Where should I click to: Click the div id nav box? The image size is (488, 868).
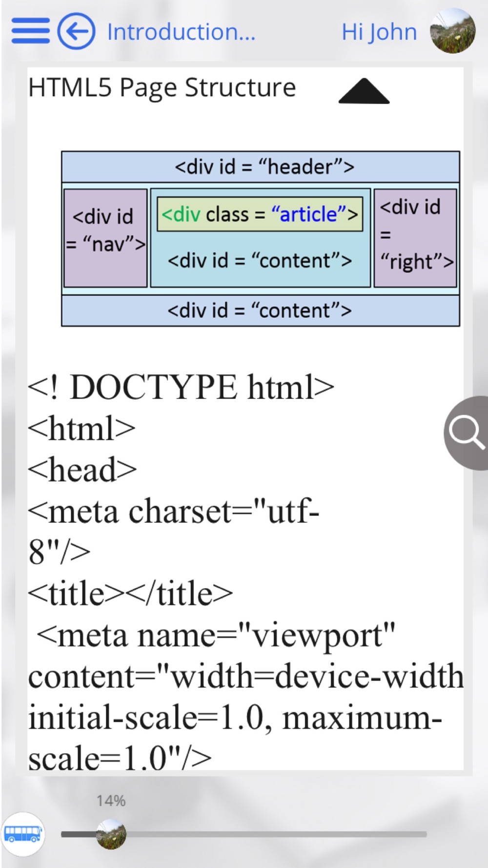(x=105, y=238)
